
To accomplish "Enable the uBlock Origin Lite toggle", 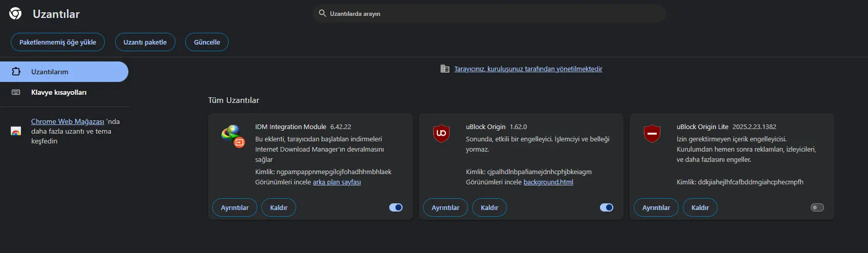I will [x=817, y=207].
